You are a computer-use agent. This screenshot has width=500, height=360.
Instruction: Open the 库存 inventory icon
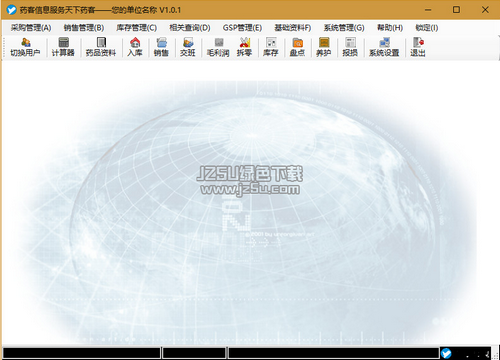pyautogui.click(x=271, y=47)
